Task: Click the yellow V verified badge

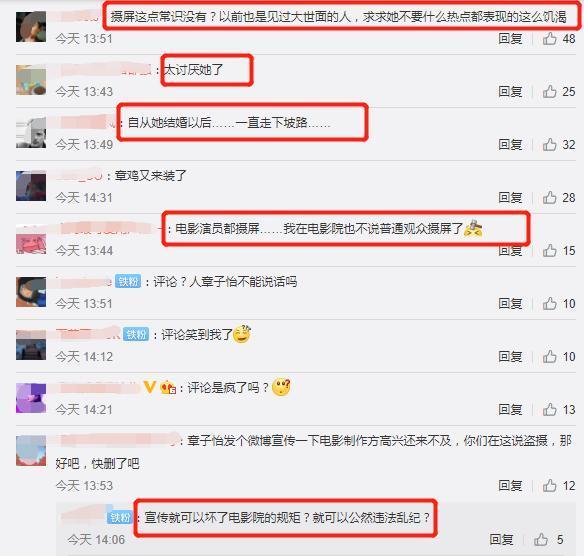Action: (x=150, y=388)
